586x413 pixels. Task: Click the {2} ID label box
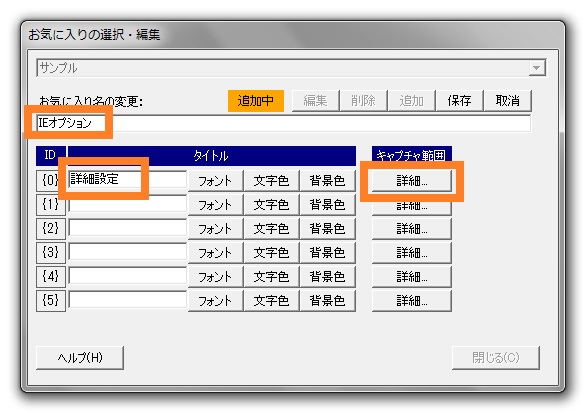tap(51, 228)
